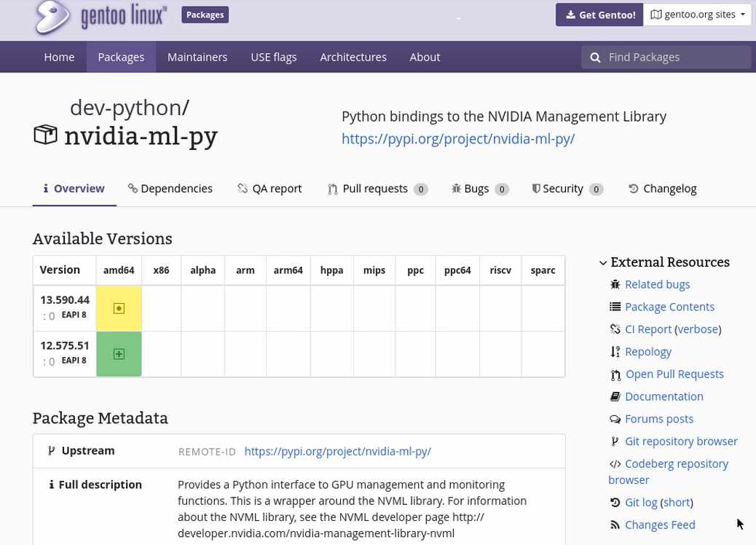Open the Codeberg repository browser link

click(669, 471)
